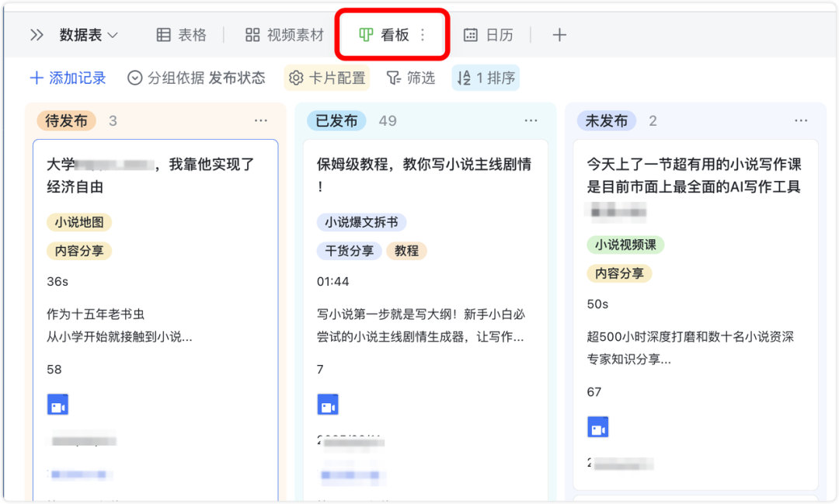点击看板标签旁的三点菜单
This screenshot has height=504, width=839.
(x=422, y=35)
